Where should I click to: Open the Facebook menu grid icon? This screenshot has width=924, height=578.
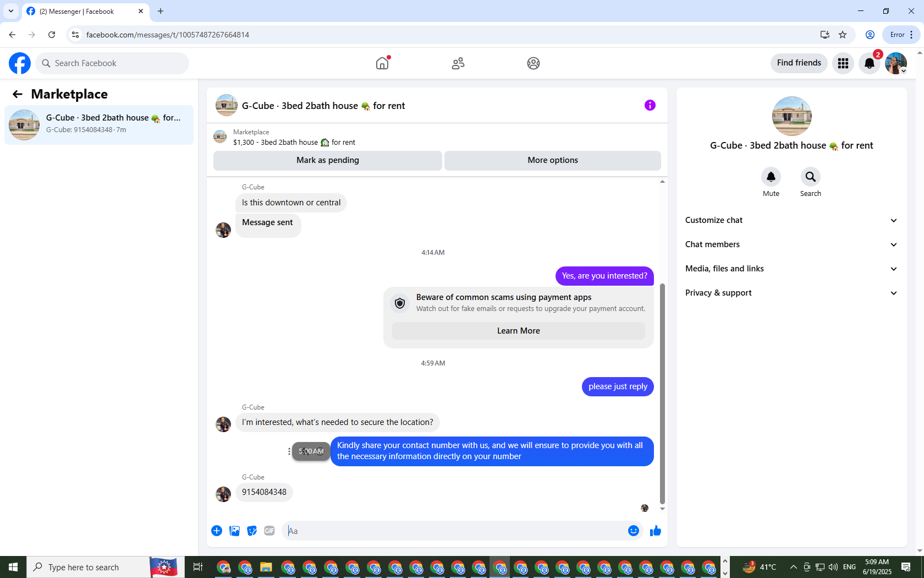tap(843, 63)
